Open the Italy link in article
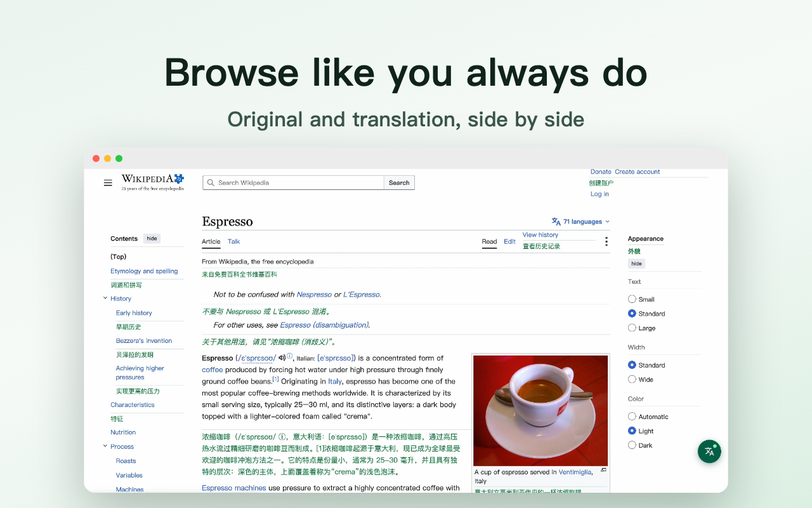Image resolution: width=812 pixels, height=508 pixels. [x=335, y=382]
